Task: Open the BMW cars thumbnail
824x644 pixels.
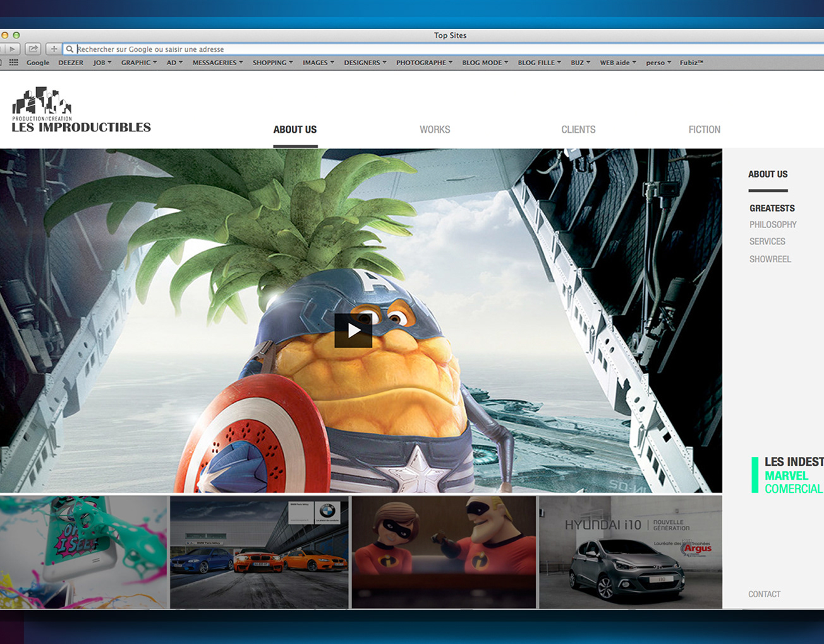Action: pyautogui.click(x=259, y=552)
